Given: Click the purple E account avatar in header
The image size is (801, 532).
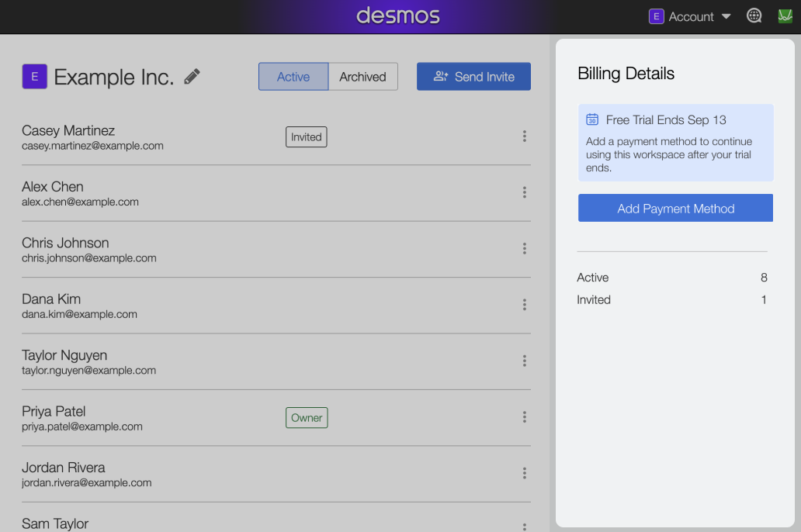Looking at the screenshot, I should tap(656, 16).
